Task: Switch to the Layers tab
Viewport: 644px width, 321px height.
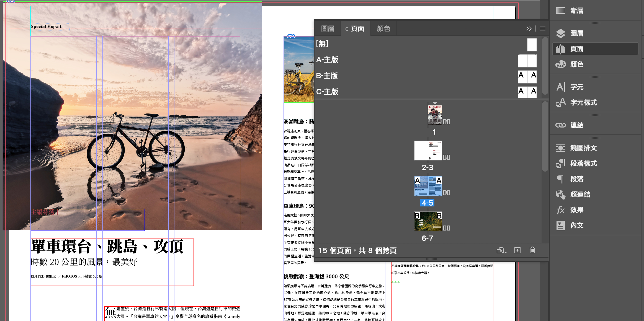Action: pyautogui.click(x=328, y=29)
